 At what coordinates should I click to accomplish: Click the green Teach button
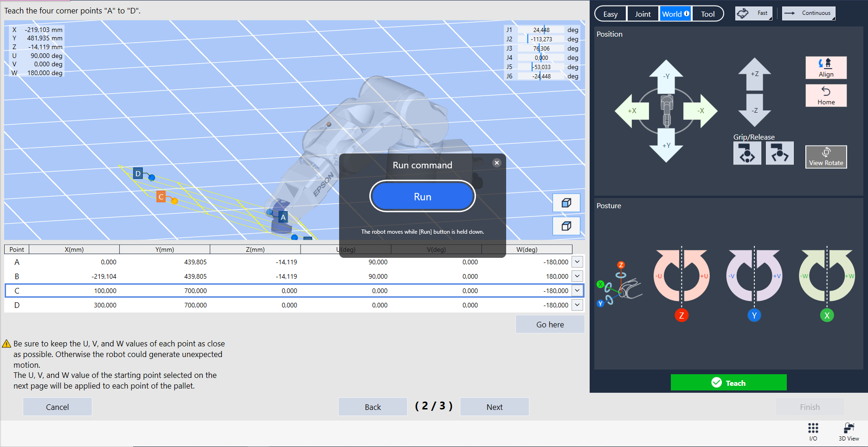pos(728,383)
